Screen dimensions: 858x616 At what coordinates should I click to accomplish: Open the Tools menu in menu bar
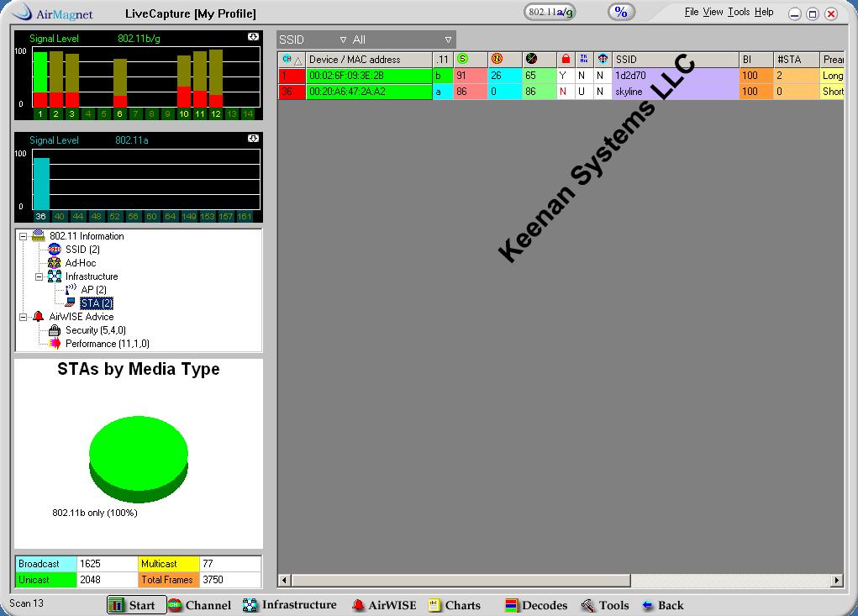point(739,12)
